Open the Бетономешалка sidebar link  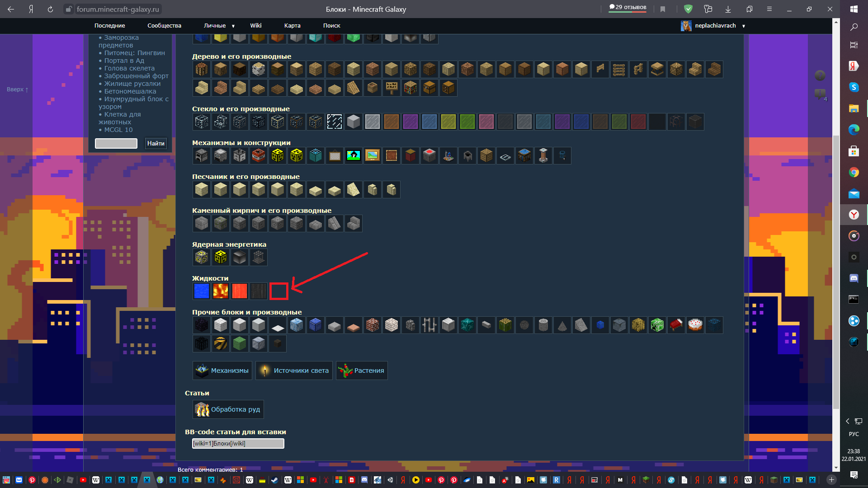pos(130,91)
